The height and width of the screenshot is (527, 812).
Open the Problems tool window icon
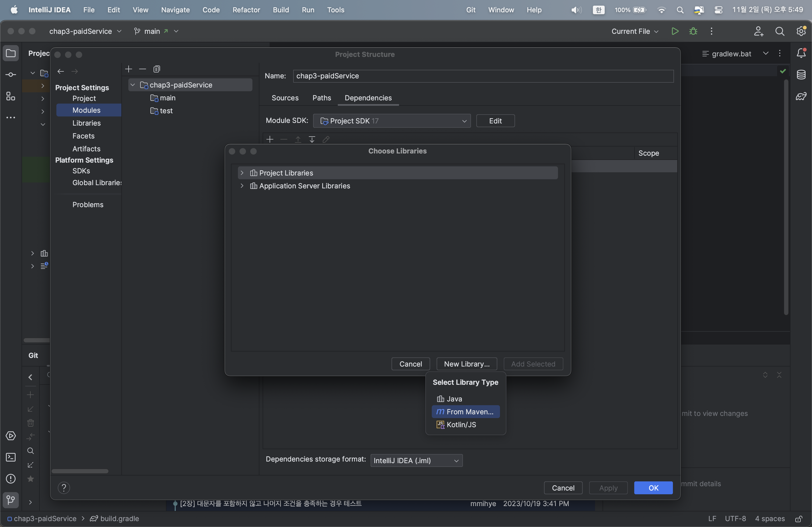point(10,479)
